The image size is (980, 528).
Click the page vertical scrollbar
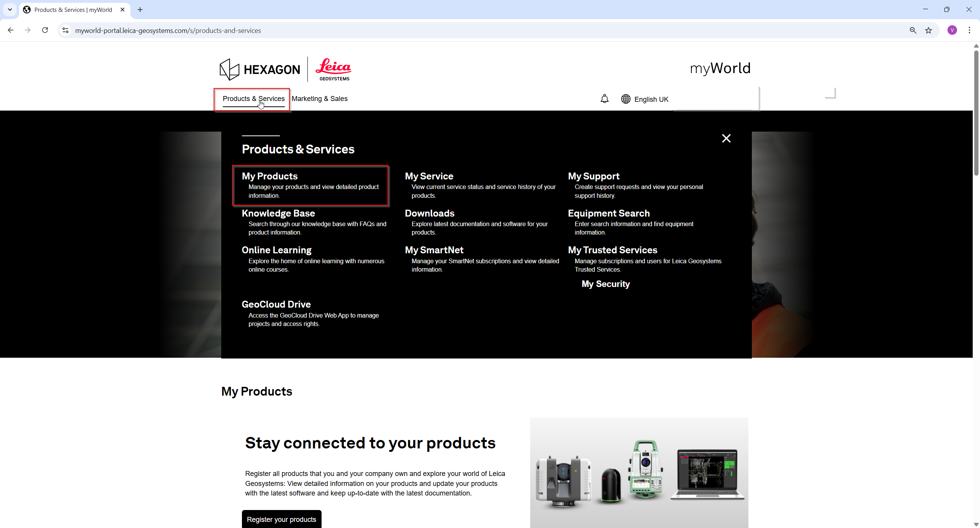976,113
